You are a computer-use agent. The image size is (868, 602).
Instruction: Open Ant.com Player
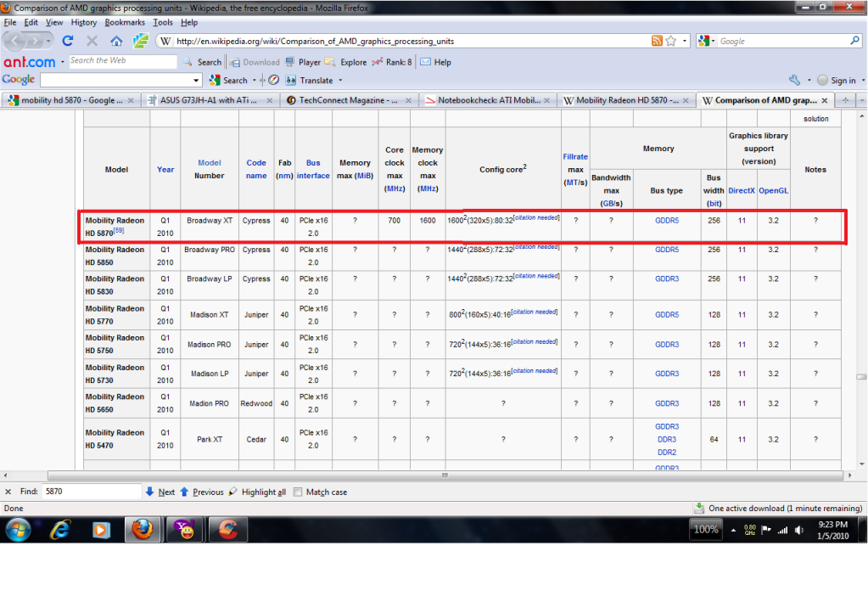pyautogui.click(x=303, y=62)
